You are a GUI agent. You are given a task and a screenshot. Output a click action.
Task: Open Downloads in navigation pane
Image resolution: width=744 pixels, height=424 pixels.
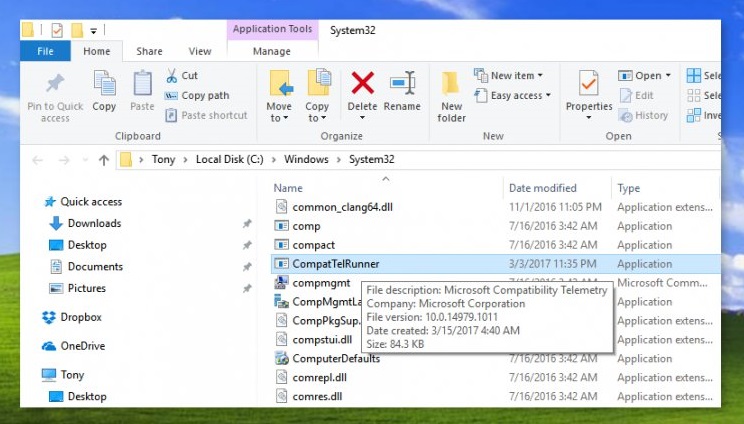[x=94, y=223]
